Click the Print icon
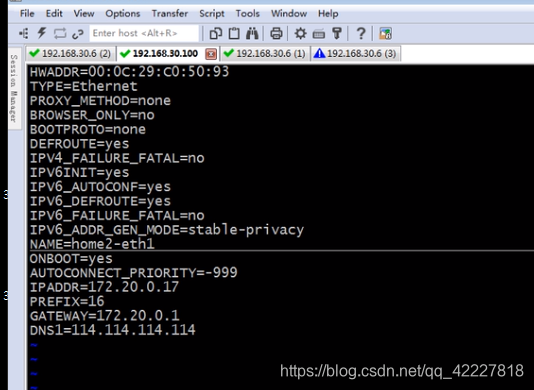This screenshot has width=534, height=390. 276,33
